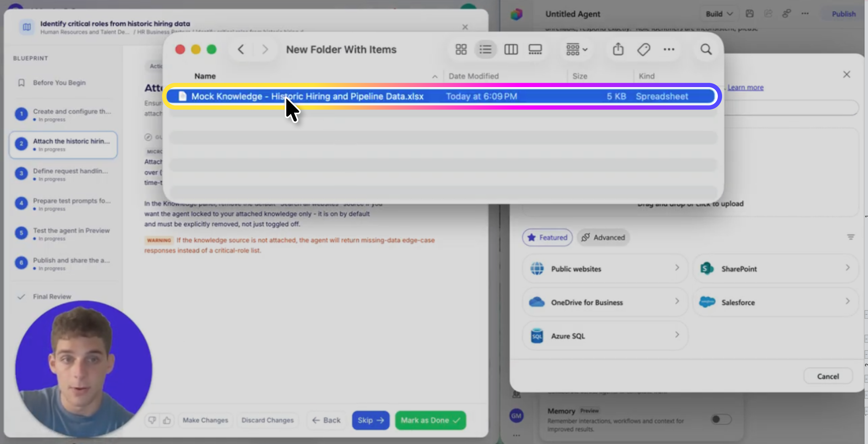Open the agent header ellipsis menu
868x444 pixels.
click(x=805, y=13)
